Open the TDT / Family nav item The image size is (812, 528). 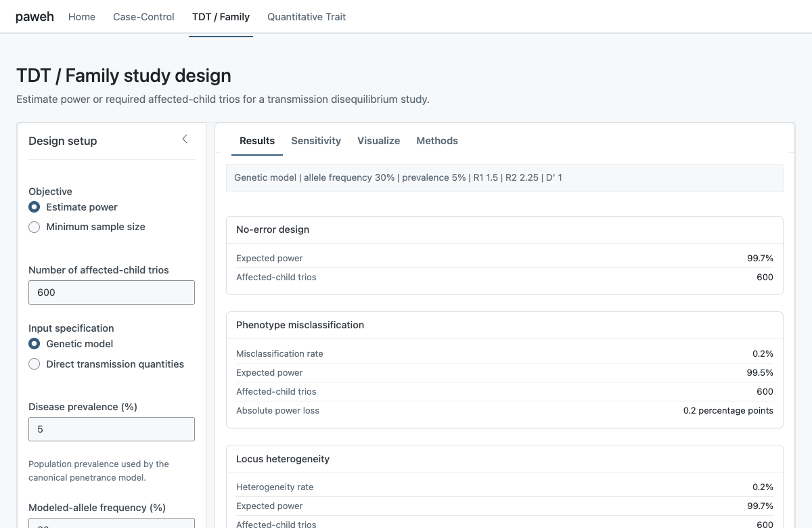pos(221,17)
